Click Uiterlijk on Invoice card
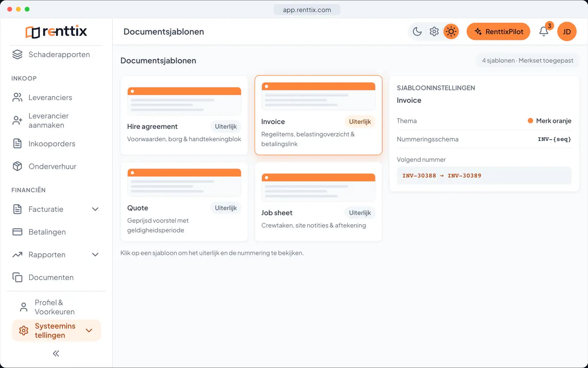Image resolution: width=588 pixels, height=368 pixels. pos(360,122)
